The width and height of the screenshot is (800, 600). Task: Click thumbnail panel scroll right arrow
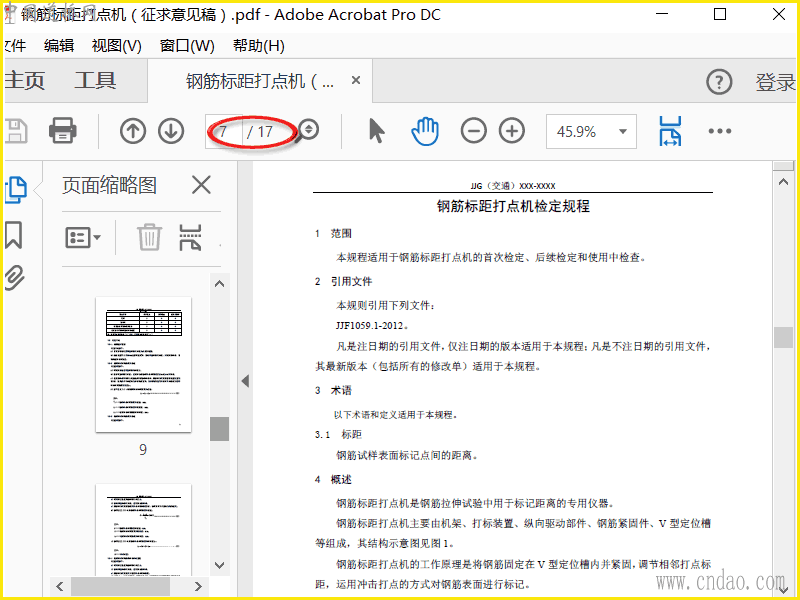[198, 586]
